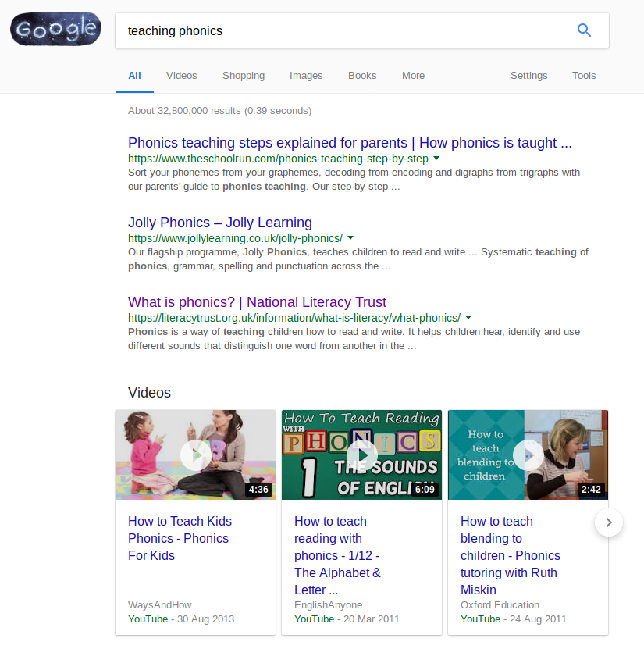644x656 pixels.
Task: Expand the literacytrust.org.uk URL dropdown arrow
Action: click(x=468, y=318)
